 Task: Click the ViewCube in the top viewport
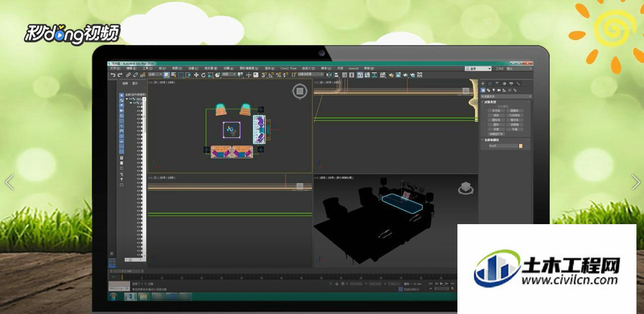(300, 91)
